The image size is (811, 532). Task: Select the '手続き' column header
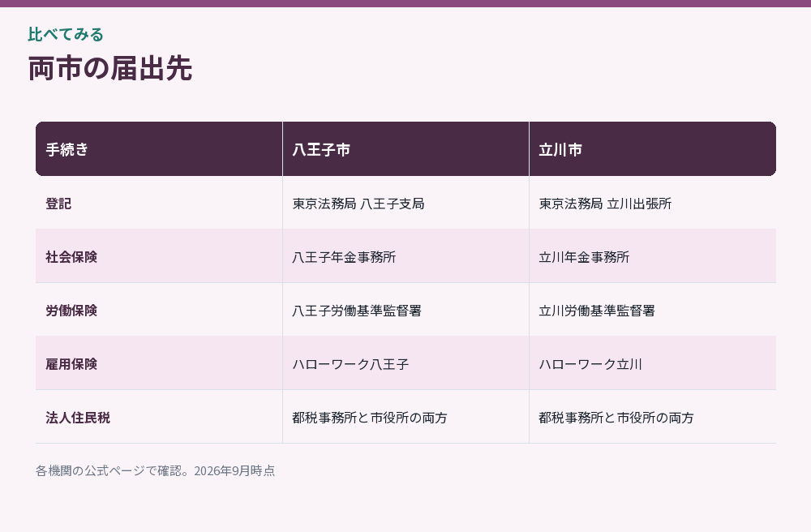pos(159,149)
